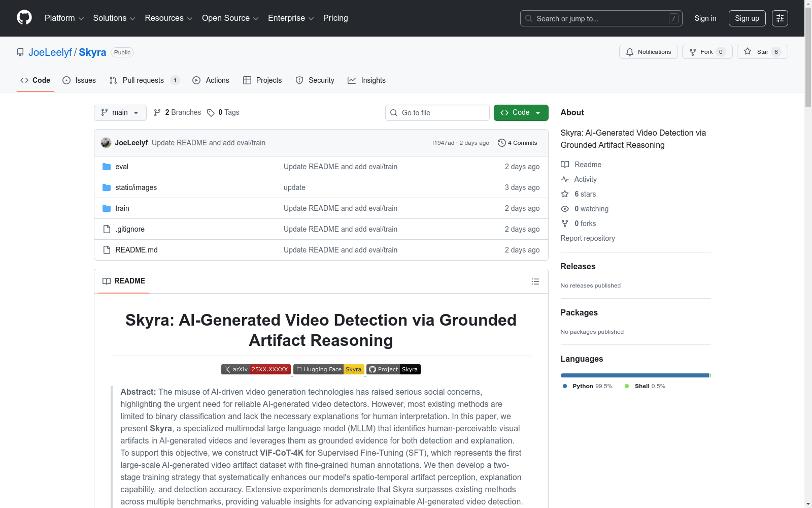The height and width of the screenshot is (508, 812).
Task: Click the README.md file icon
Action: pos(107,250)
